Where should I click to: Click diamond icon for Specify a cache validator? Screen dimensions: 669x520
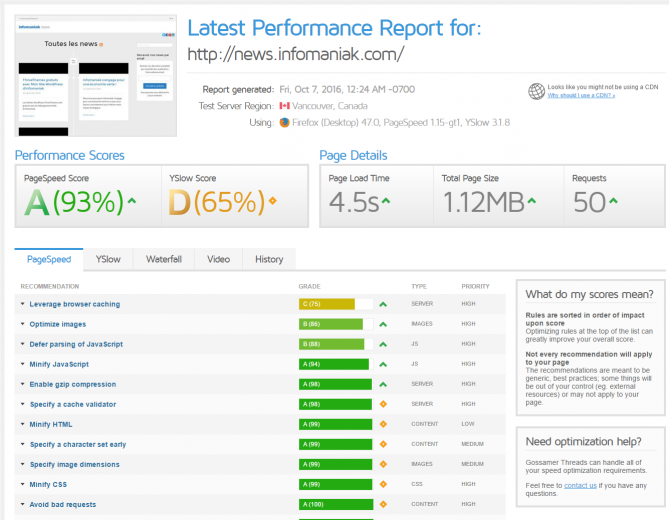pyautogui.click(x=383, y=404)
